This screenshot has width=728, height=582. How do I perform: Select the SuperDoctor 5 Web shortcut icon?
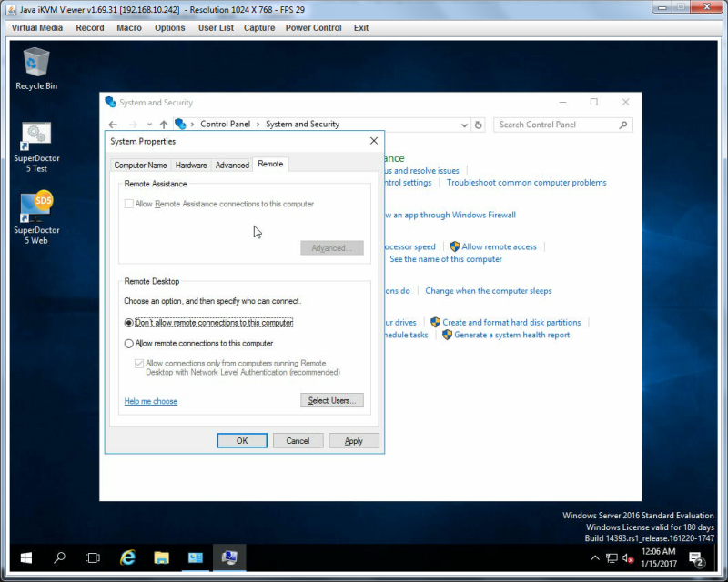pyautogui.click(x=36, y=217)
